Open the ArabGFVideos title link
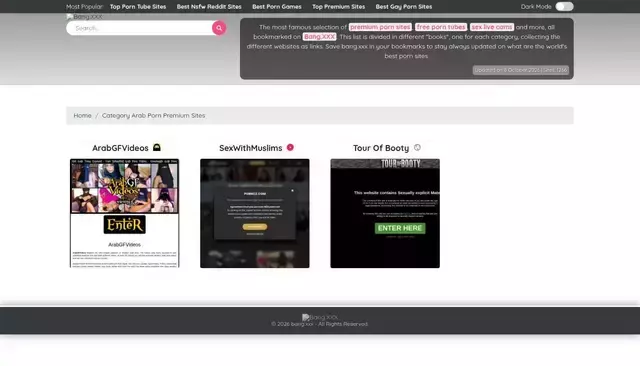The image size is (640, 366). [x=120, y=148]
